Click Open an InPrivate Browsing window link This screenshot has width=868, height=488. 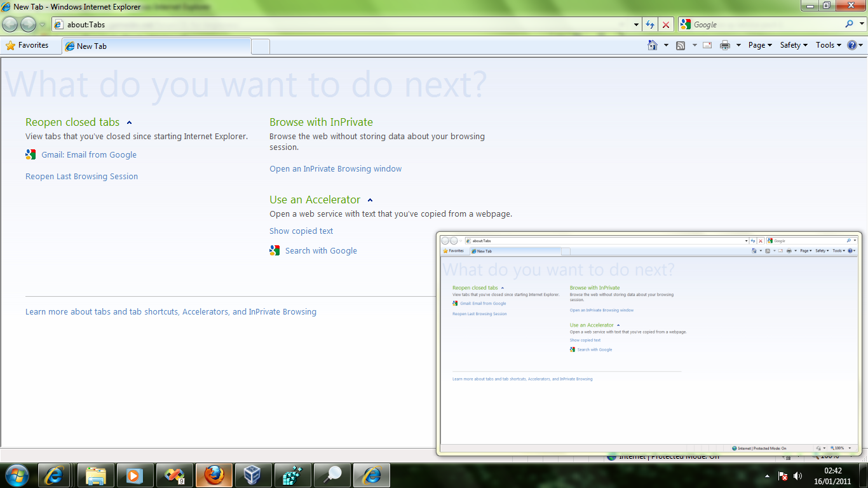click(336, 169)
